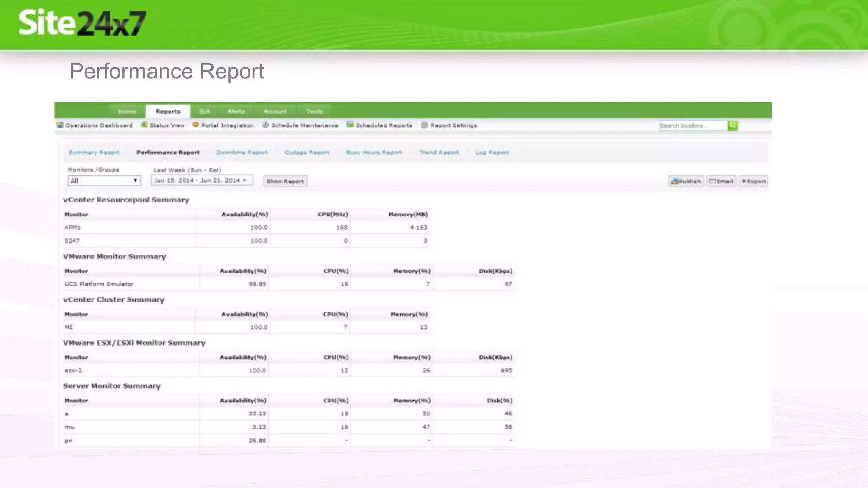Viewport: 868px width, 488px height.
Task: Select the Reports tab
Action: click(x=168, y=111)
